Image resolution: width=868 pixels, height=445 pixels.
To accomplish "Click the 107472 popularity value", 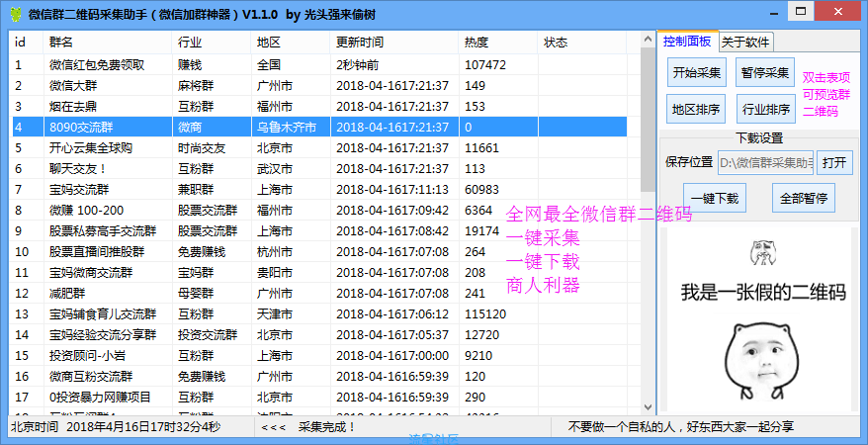I will coord(485,64).
